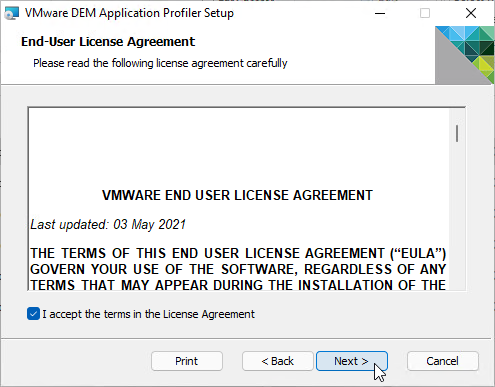Click the "Last updated: 03 May 2021" line

108,224
